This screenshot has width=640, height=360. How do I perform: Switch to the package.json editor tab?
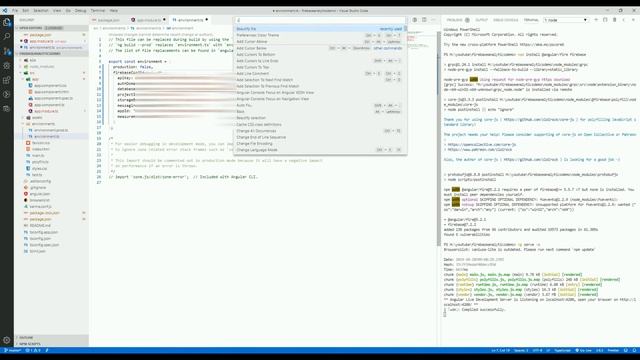(109, 20)
